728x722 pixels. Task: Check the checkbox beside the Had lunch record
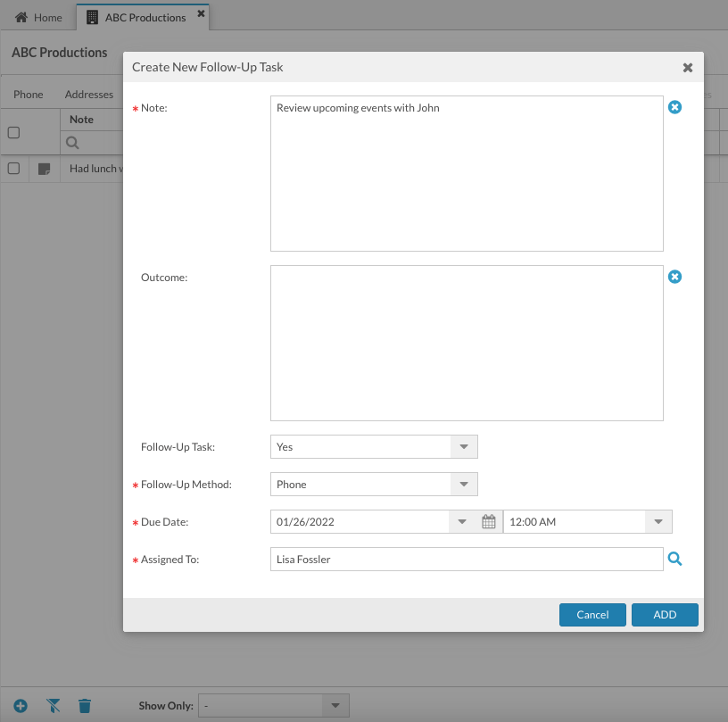(x=12, y=168)
